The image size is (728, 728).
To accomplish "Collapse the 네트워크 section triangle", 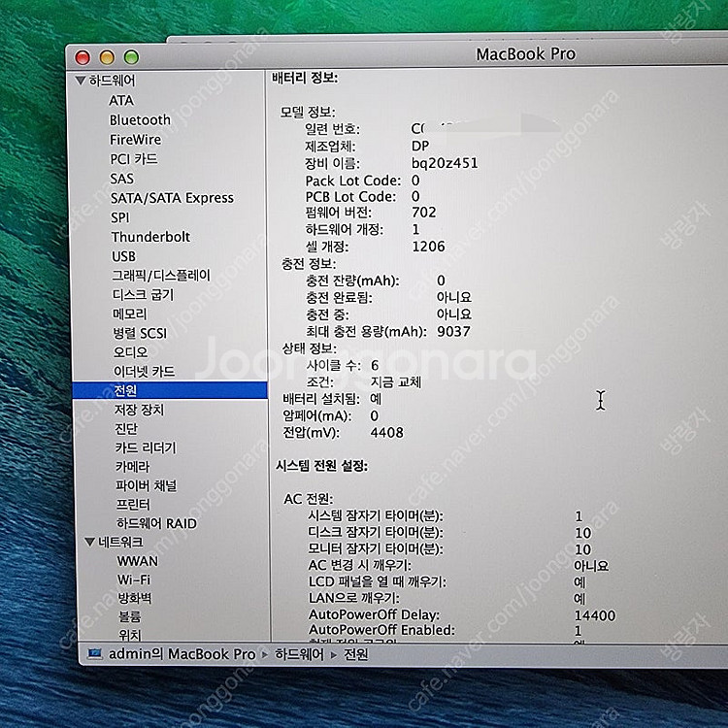I will [90, 542].
